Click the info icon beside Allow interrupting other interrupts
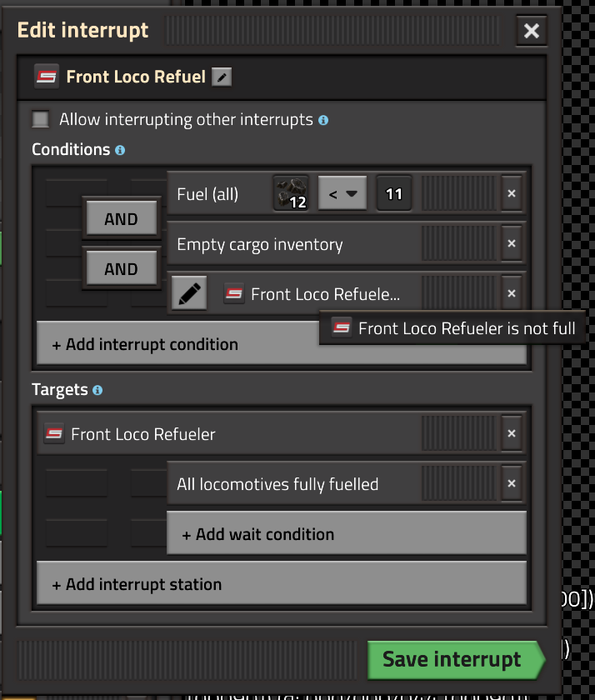This screenshot has height=700, width=595. (323, 119)
